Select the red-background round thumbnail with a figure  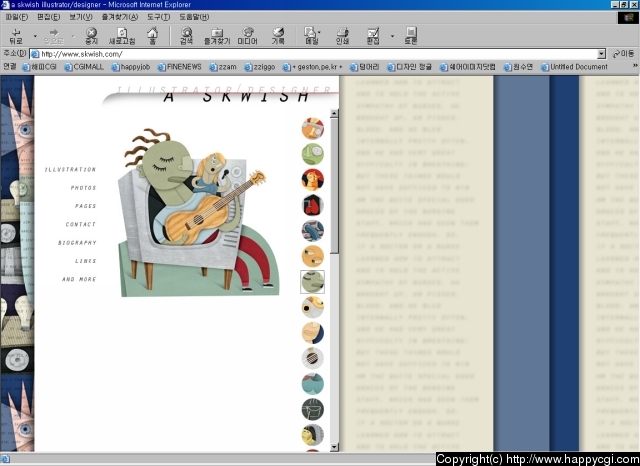coord(313,180)
